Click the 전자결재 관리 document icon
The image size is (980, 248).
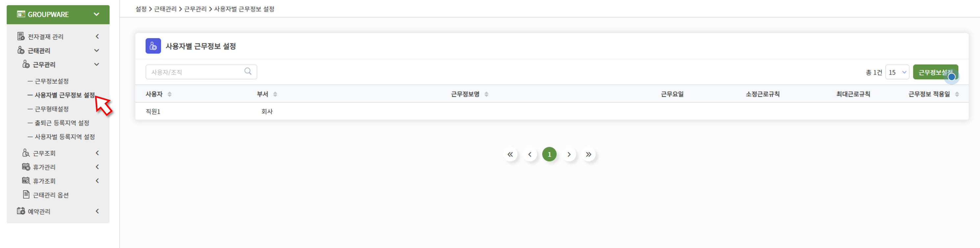[21, 36]
